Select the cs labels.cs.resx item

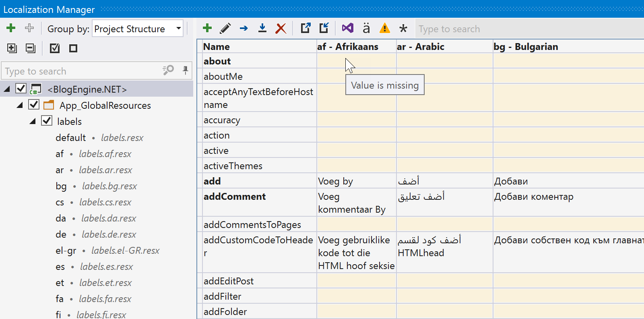point(93,202)
